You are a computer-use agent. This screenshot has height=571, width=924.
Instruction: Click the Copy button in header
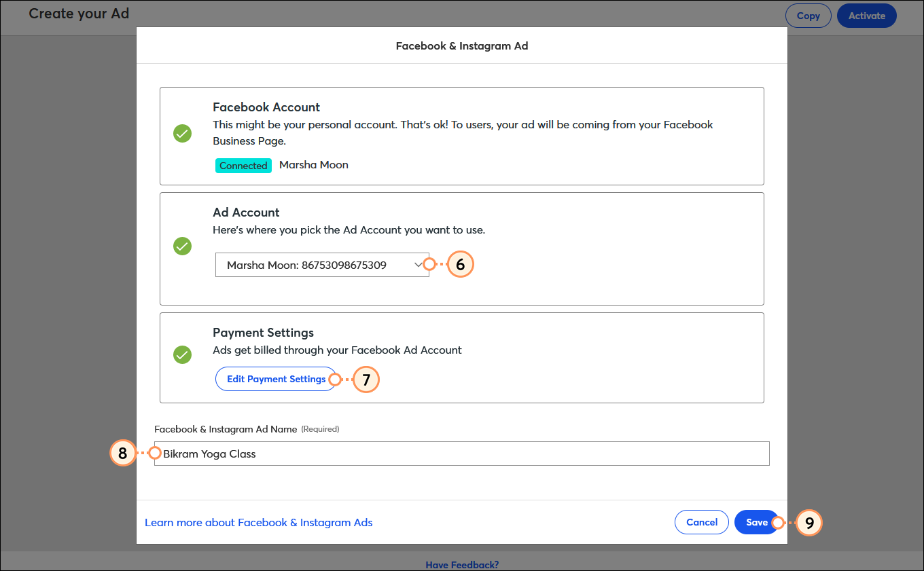[x=808, y=16]
